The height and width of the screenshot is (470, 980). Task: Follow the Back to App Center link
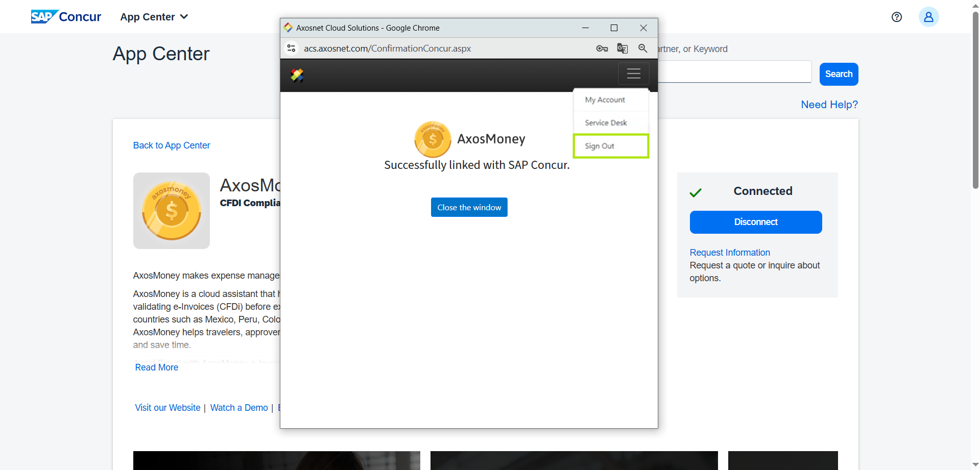[172, 145]
